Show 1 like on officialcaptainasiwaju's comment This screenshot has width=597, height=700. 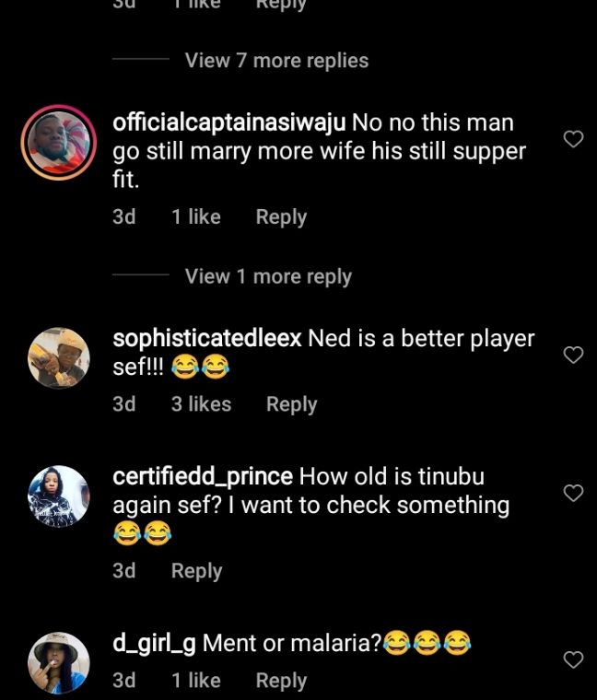tap(196, 217)
